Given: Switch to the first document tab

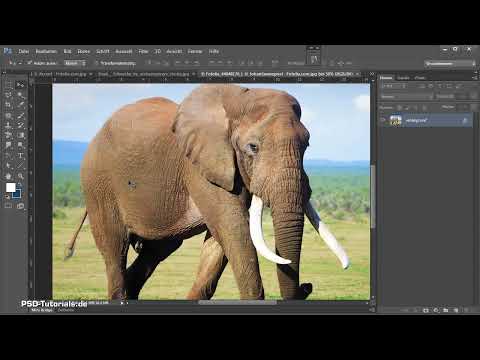Looking at the screenshot, I should [x=62, y=74].
